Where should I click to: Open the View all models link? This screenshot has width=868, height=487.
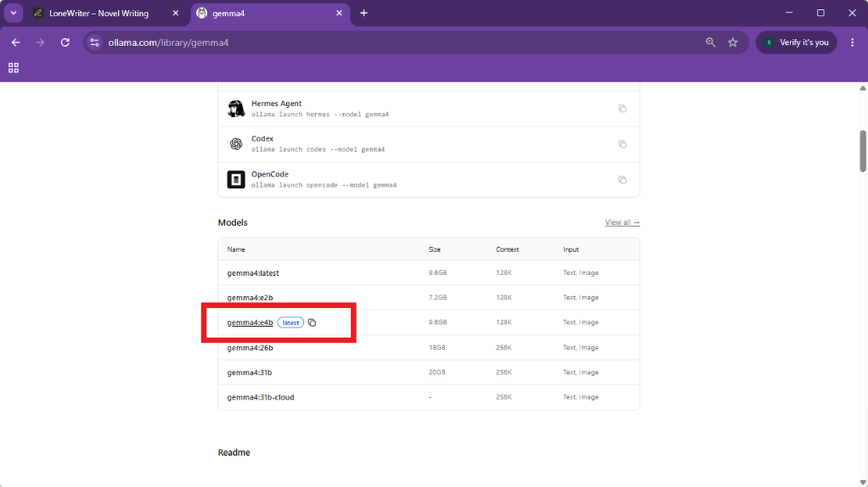click(622, 222)
